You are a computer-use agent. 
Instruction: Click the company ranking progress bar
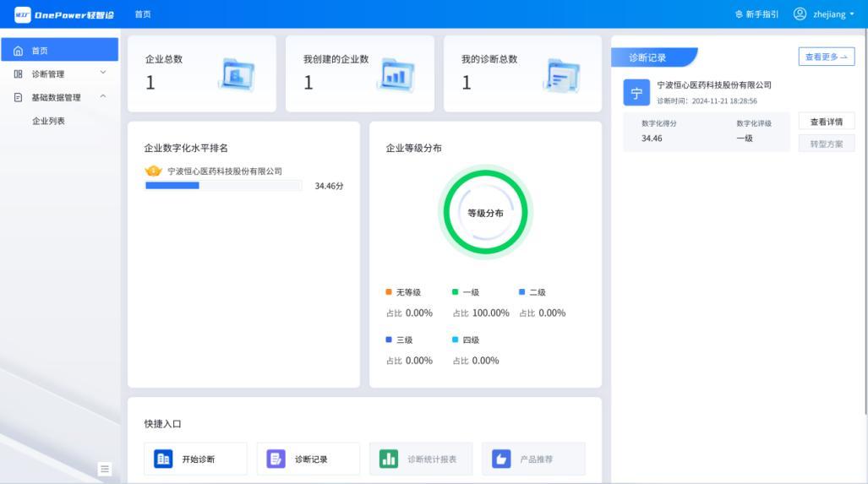223,186
